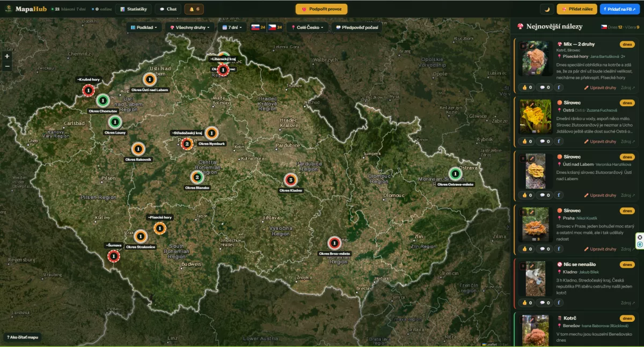The width and height of the screenshot is (644, 347).
Task: Expand the Podklad base map dropdown
Action: coord(144,27)
